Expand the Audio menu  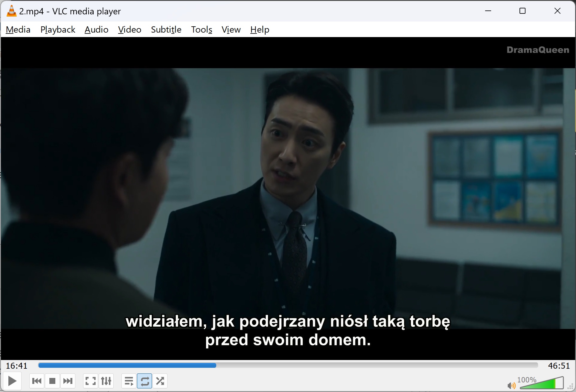coord(96,30)
